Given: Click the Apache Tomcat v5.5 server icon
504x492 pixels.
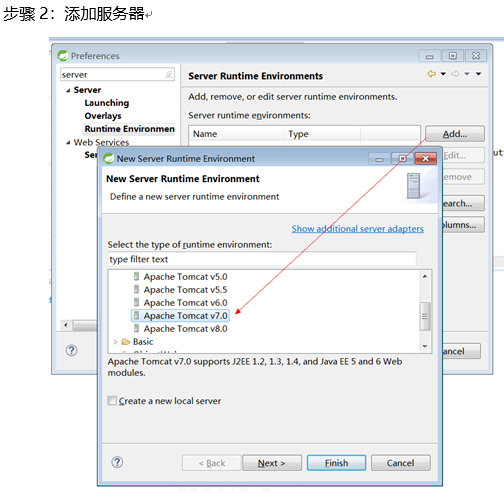Looking at the screenshot, I should [136, 289].
